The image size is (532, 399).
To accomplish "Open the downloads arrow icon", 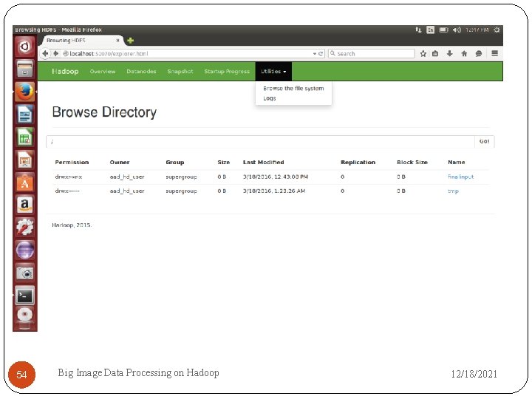I will pos(449,54).
